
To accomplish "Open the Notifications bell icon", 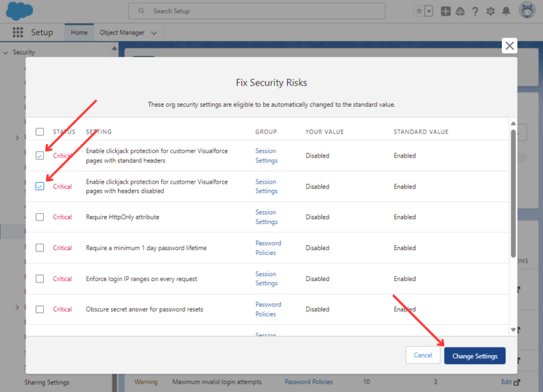I will (x=506, y=11).
